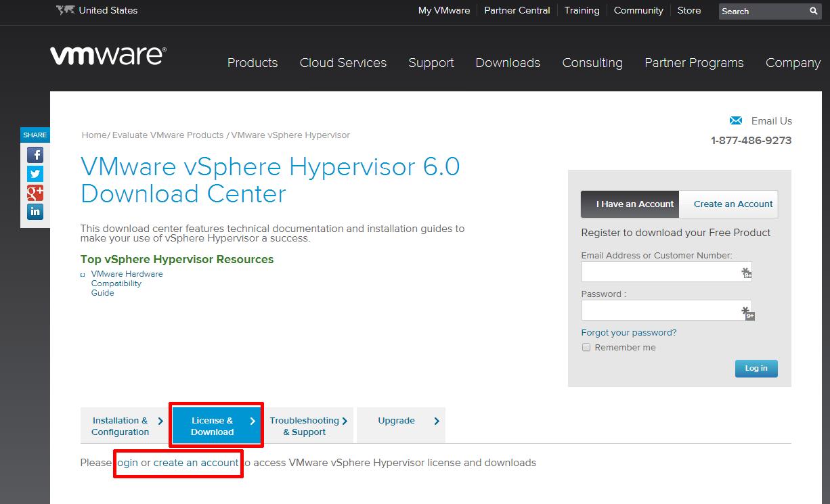Click the create an account link
The width and height of the screenshot is (830, 504).
(196, 463)
